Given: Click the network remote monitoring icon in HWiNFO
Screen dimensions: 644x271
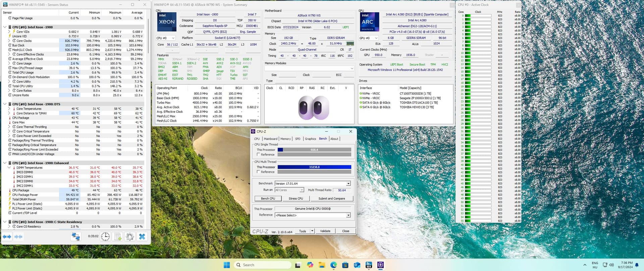Looking at the screenshot, I should (x=75, y=236).
